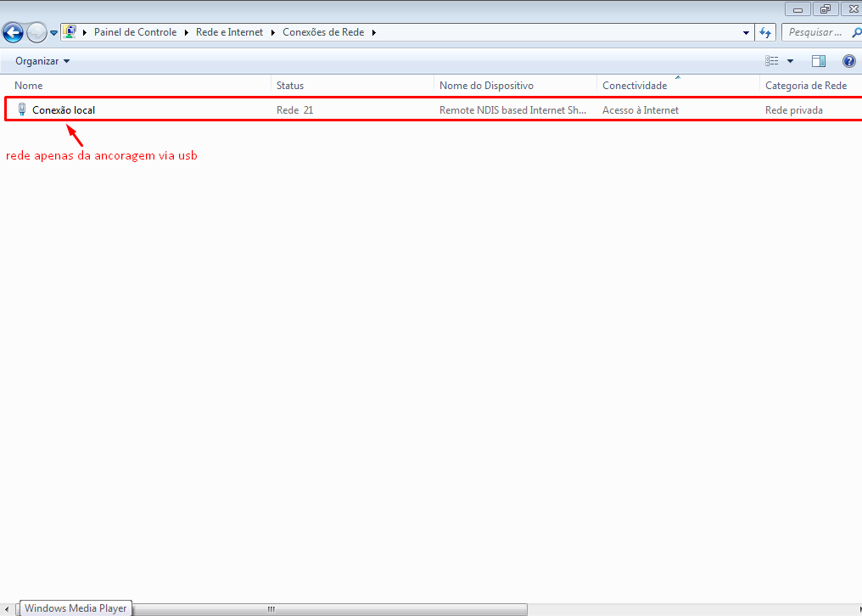Change view with the view icon
Viewport: 862px width, 616px height.
[772, 61]
